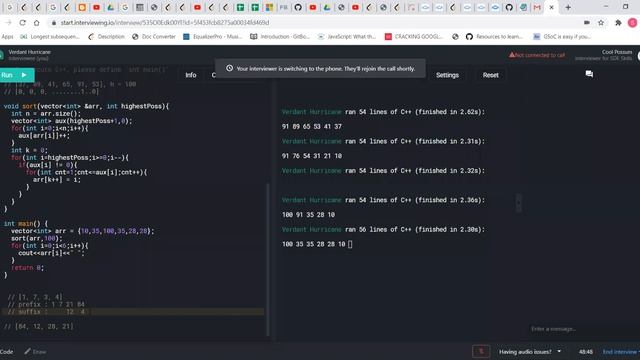Open the Description bookmark

(106, 37)
